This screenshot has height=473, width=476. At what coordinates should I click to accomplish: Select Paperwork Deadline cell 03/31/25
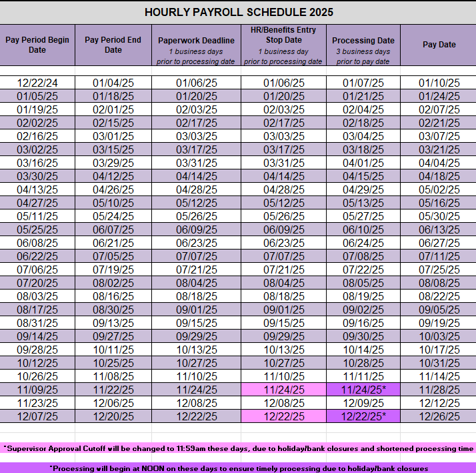[x=196, y=163]
